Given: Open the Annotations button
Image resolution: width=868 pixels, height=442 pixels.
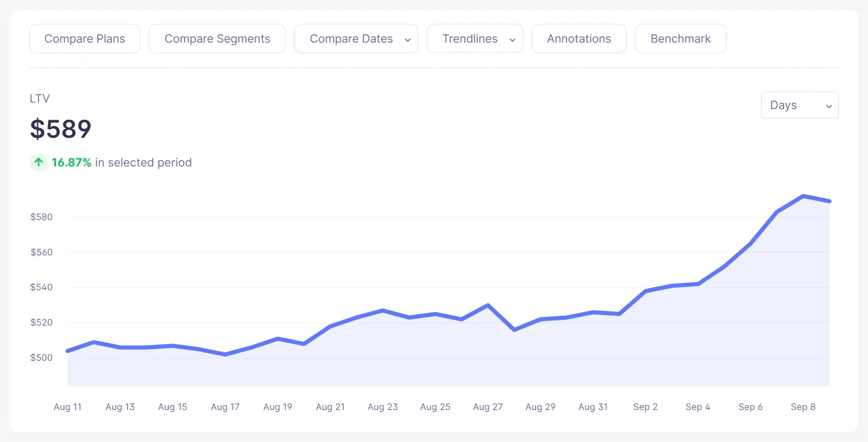Looking at the screenshot, I should (x=579, y=39).
